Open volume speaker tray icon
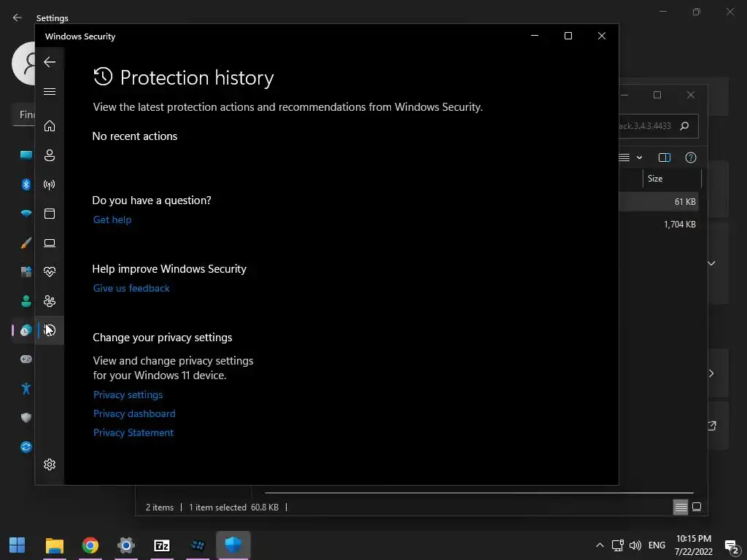 [635, 545]
